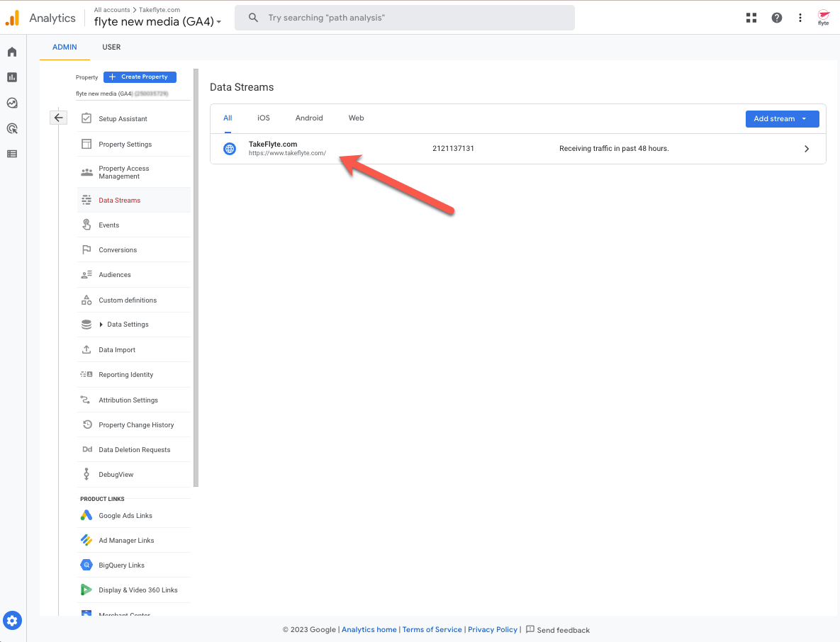
Task: Click the Create Property button
Action: coord(140,77)
